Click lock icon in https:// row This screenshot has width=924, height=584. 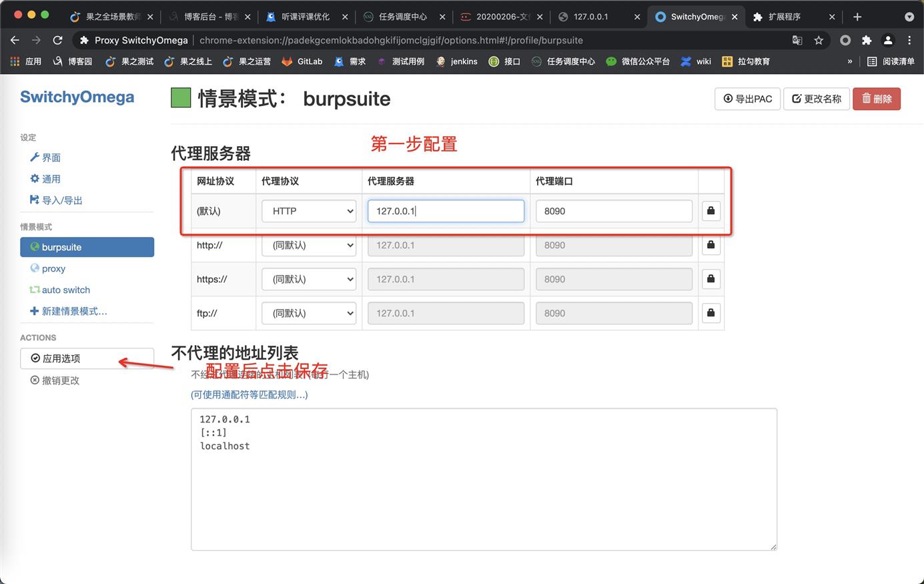pos(711,279)
